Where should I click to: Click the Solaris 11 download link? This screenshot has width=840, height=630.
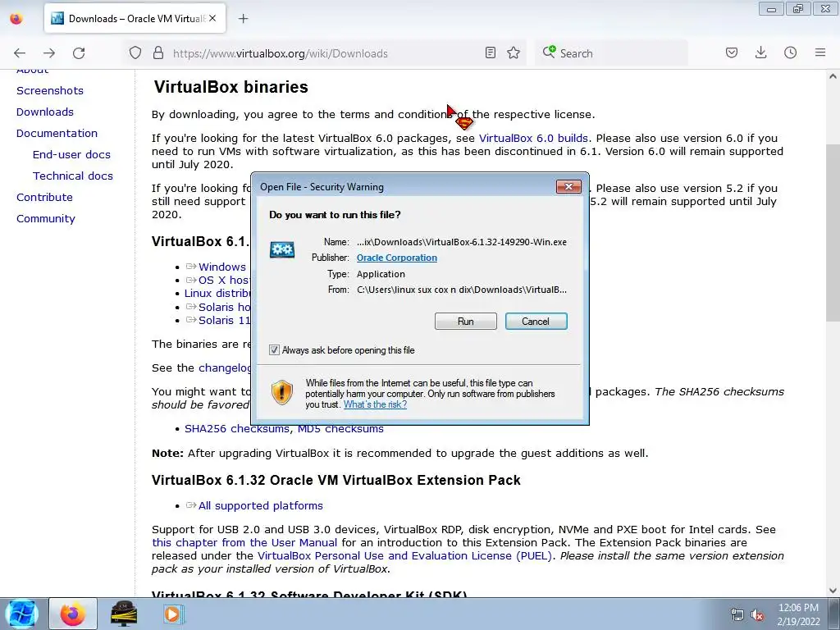(224, 321)
